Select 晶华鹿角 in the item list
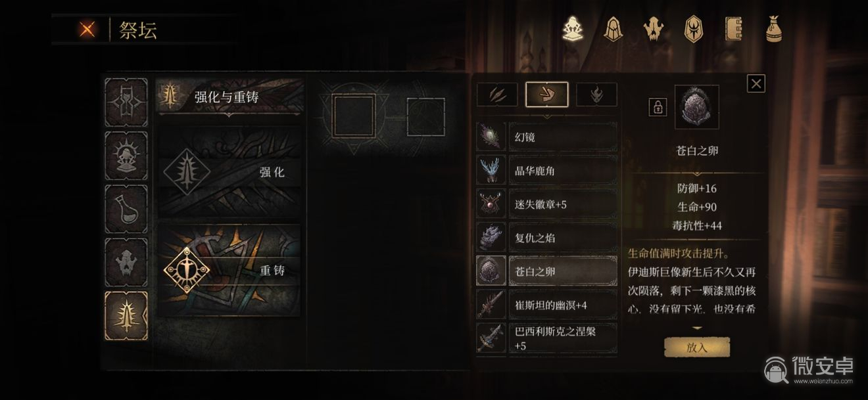This screenshot has height=400, width=868. (547, 171)
